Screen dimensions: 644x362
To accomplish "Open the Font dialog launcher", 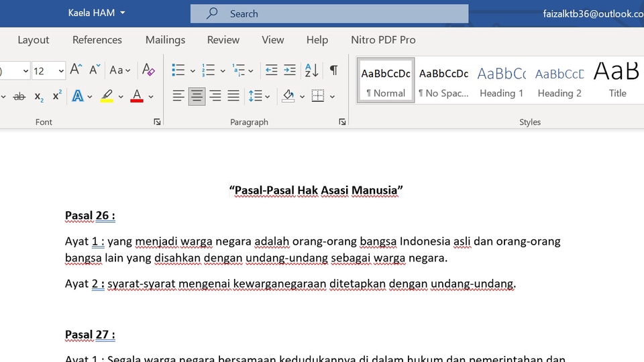I will [x=157, y=122].
